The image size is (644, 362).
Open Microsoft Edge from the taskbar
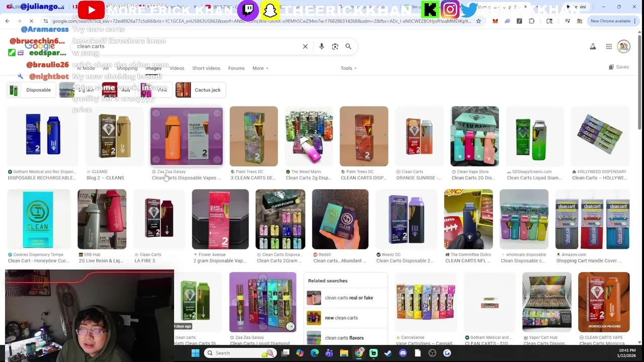click(314, 353)
